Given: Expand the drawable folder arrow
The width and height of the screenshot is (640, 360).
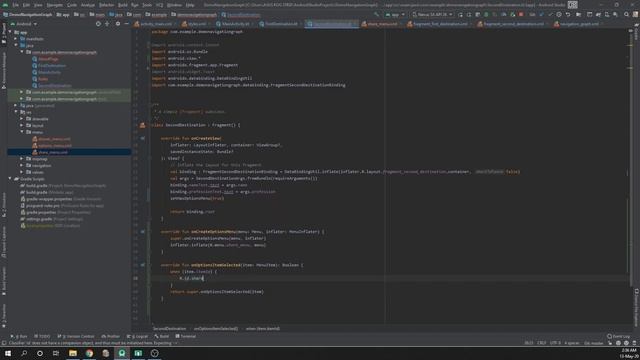Looking at the screenshot, I should coord(22,119).
